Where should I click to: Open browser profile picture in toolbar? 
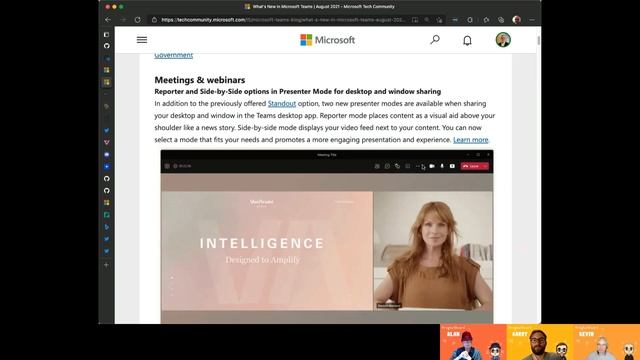[516, 20]
